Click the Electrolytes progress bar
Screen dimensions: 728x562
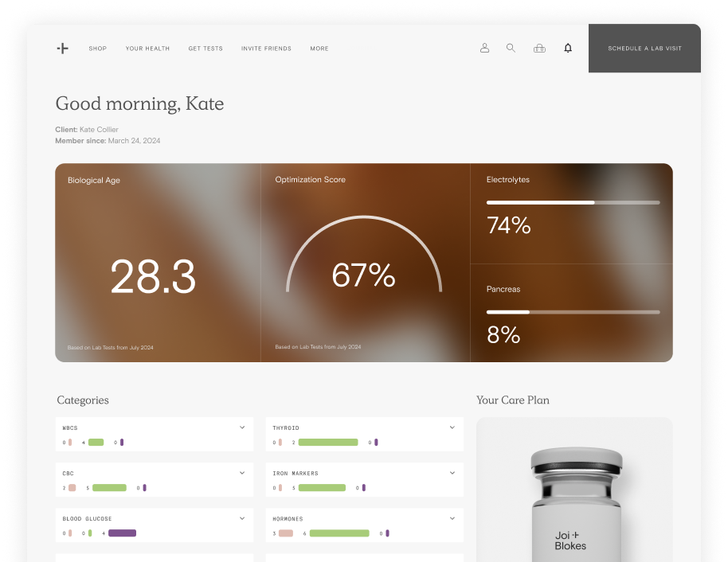573,203
